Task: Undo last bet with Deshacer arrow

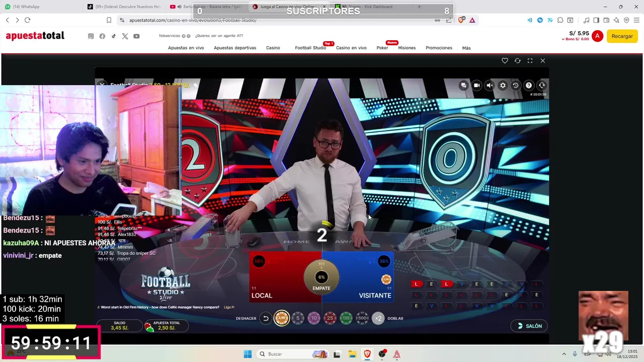Action: click(x=266, y=318)
